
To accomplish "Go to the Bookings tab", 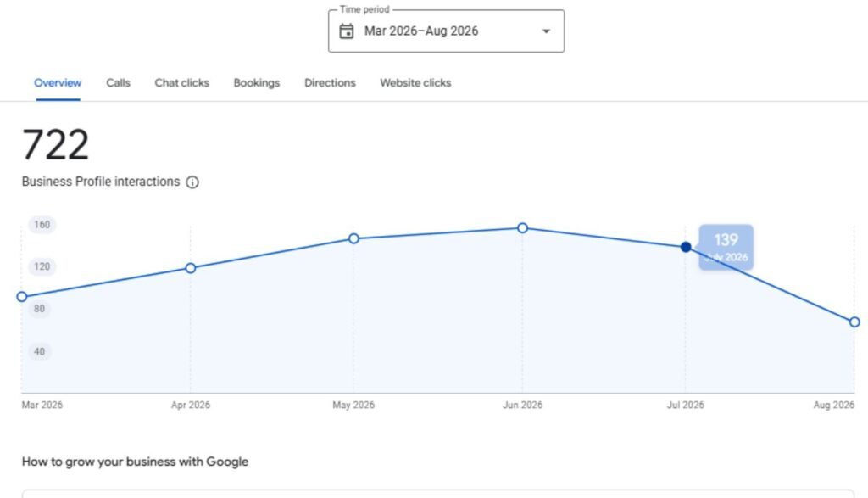I will pos(256,82).
